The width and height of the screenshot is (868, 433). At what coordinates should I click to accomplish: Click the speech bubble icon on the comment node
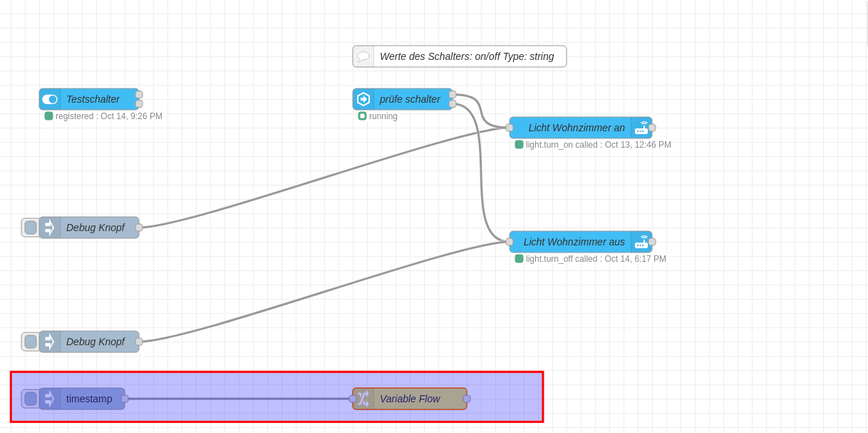[x=363, y=56]
